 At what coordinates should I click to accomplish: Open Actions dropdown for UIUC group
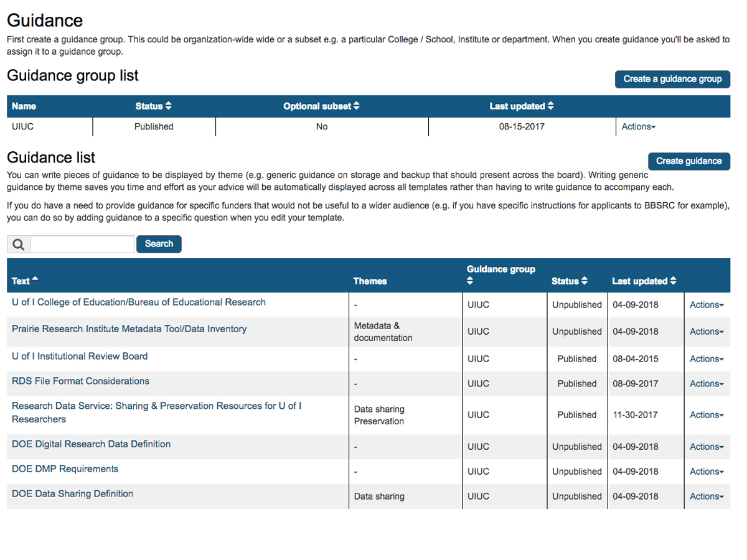point(639,127)
